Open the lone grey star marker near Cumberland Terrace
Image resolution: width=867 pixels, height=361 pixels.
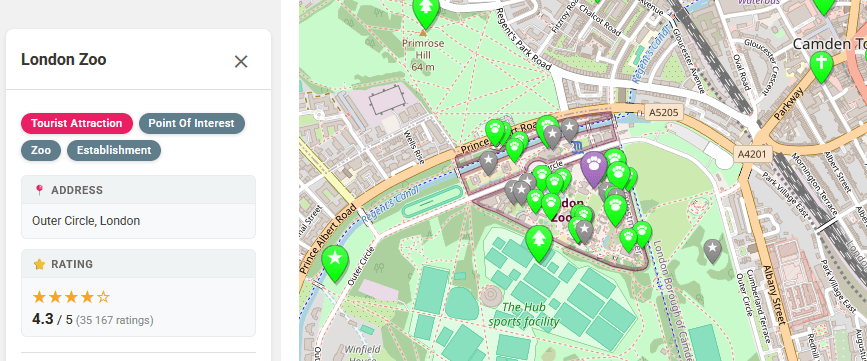point(713,249)
